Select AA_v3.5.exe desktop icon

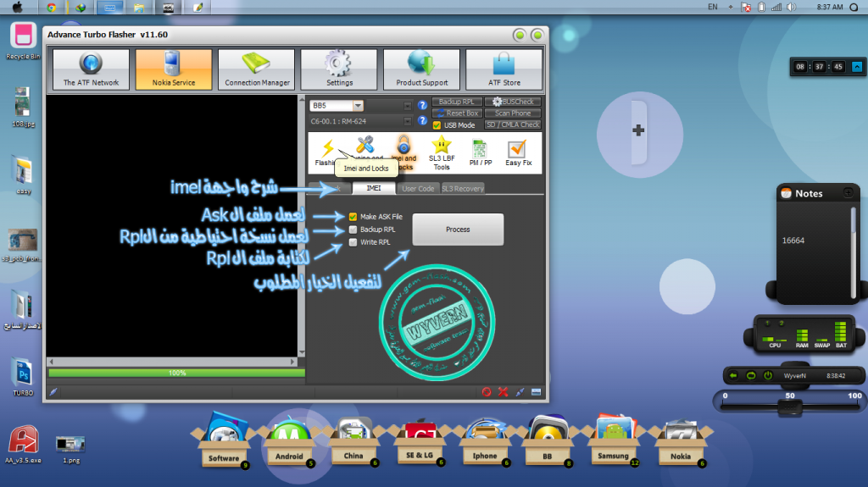pyautogui.click(x=23, y=444)
